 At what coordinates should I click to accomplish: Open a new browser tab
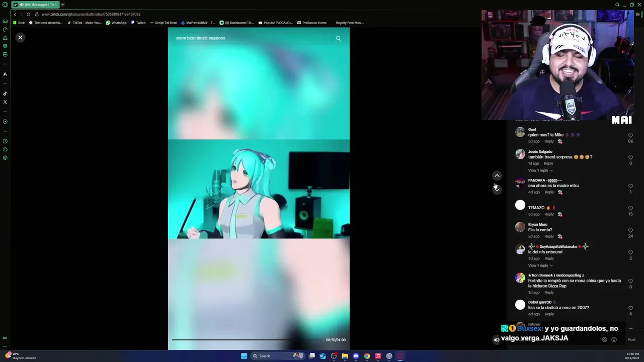[x=62, y=5]
